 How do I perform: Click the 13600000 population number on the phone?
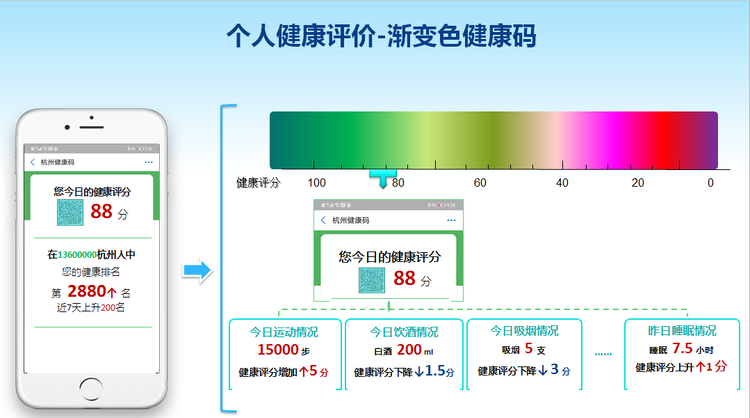[77, 255]
